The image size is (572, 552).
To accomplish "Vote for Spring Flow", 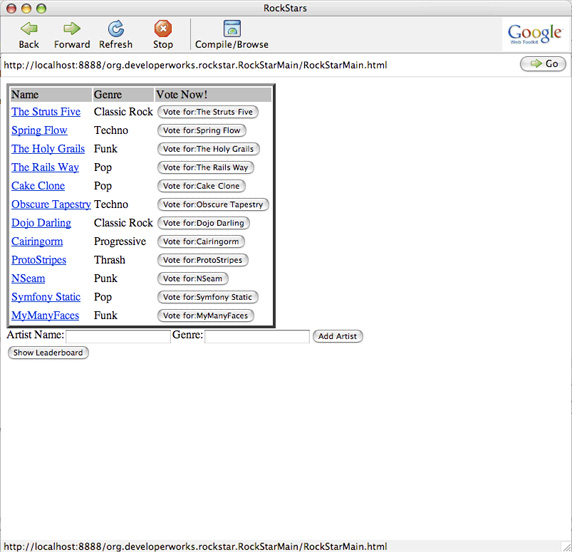I will 202,131.
